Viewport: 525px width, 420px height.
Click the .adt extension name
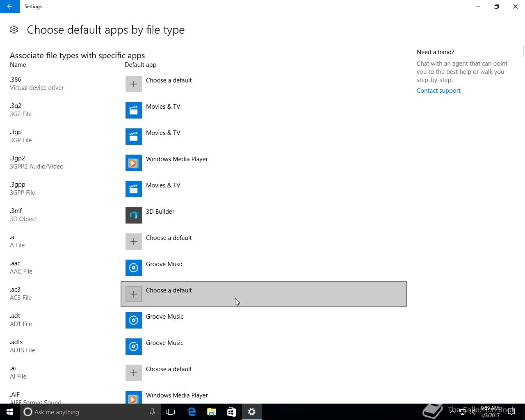point(15,316)
